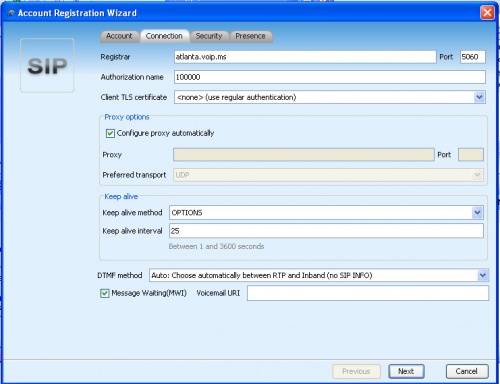Click the Keep alive interval field
Screen dimensions: 500x384
(x=326, y=231)
